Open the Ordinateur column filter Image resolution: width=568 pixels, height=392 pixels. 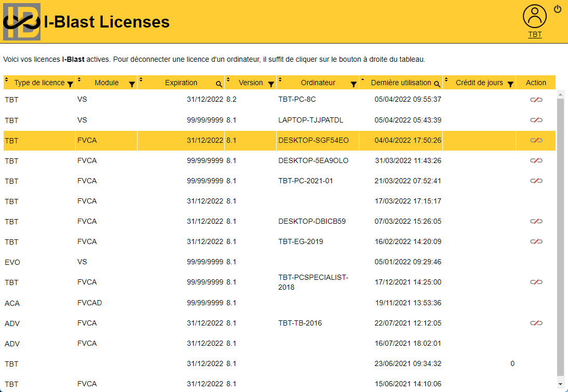coord(353,83)
